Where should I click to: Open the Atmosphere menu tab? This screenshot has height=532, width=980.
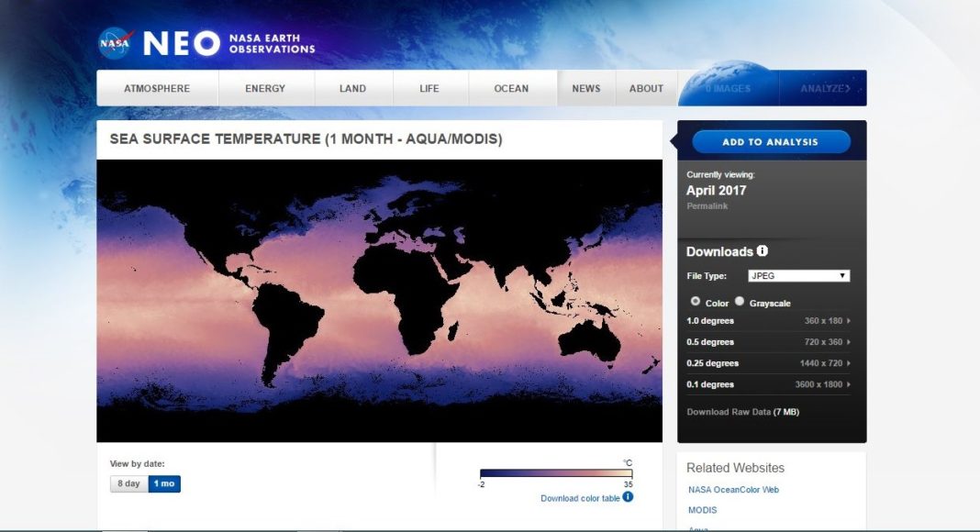(x=157, y=89)
